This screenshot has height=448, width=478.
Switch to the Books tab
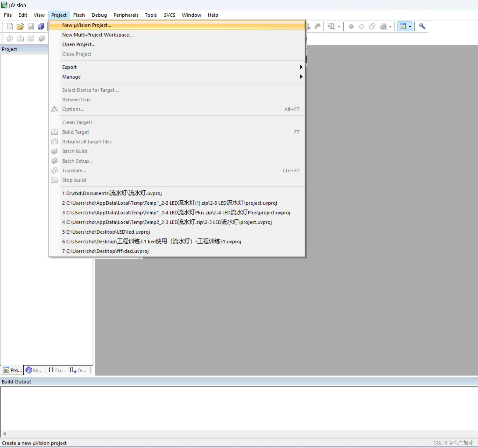[34, 370]
